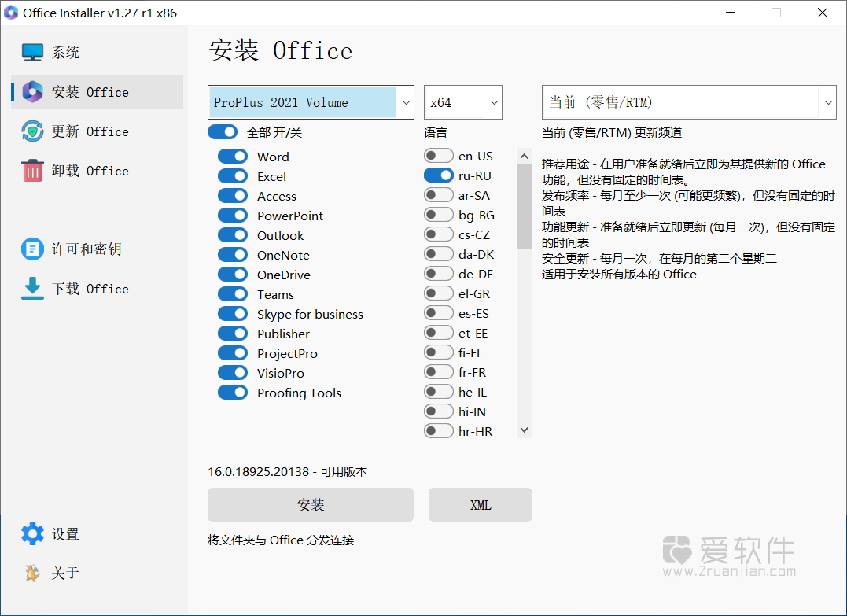Click the Office Installer title bar app icon
Viewport: 847px width, 616px height.
tap(11, 13)
